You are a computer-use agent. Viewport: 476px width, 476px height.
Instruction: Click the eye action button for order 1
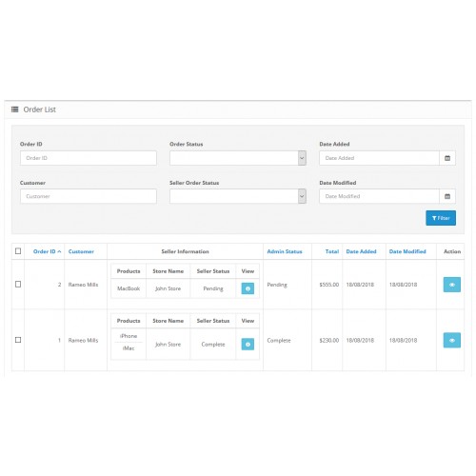click(452, 340)
